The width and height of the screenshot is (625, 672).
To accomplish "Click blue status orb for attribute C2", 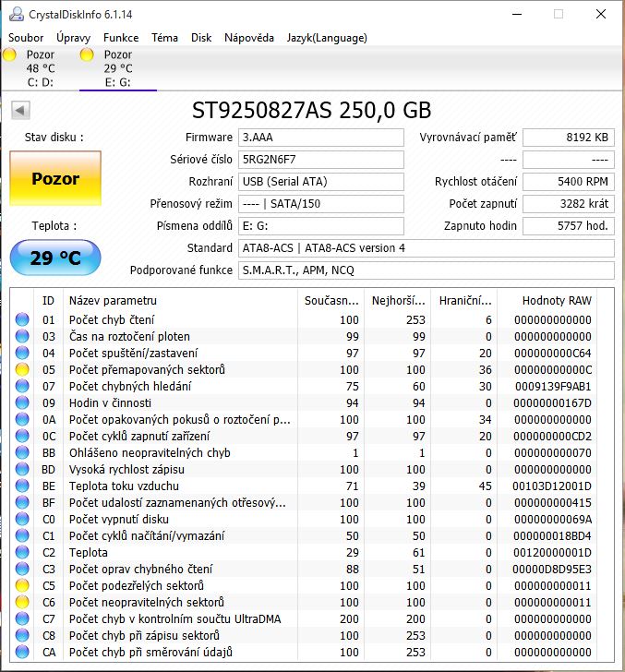I will (22, 552).
